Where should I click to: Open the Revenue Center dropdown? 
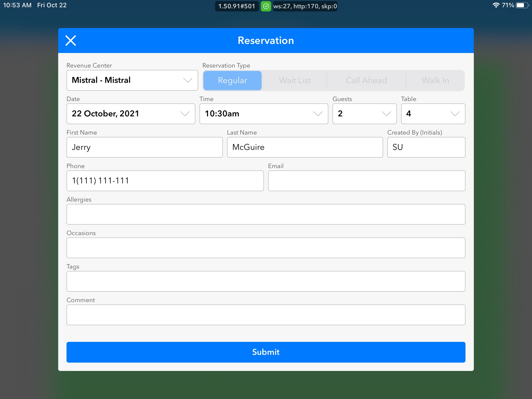click(x=132, y=80)
